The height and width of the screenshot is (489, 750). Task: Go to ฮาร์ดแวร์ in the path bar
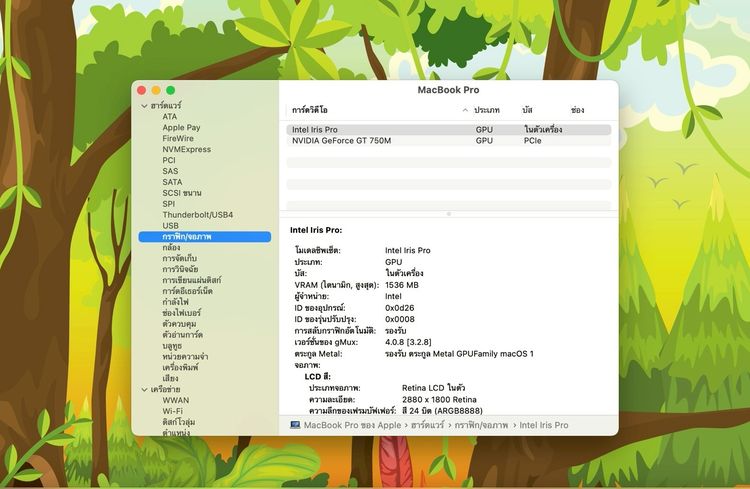pos(428,425)
